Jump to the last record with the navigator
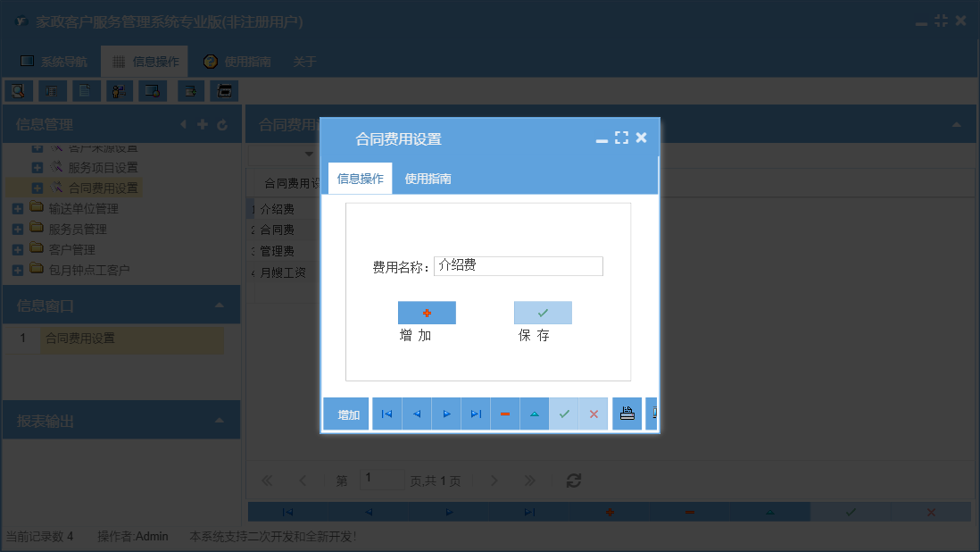Screen dimensions: 980x552 tap(476, 413)
